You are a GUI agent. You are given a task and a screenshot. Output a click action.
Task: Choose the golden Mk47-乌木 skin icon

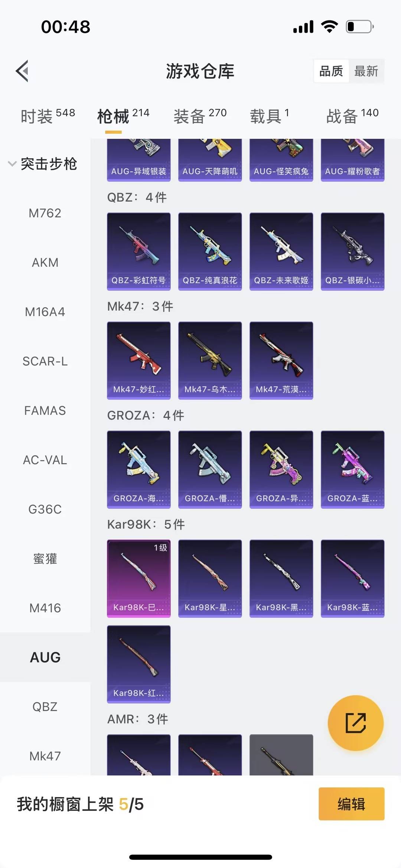[210, 360]
